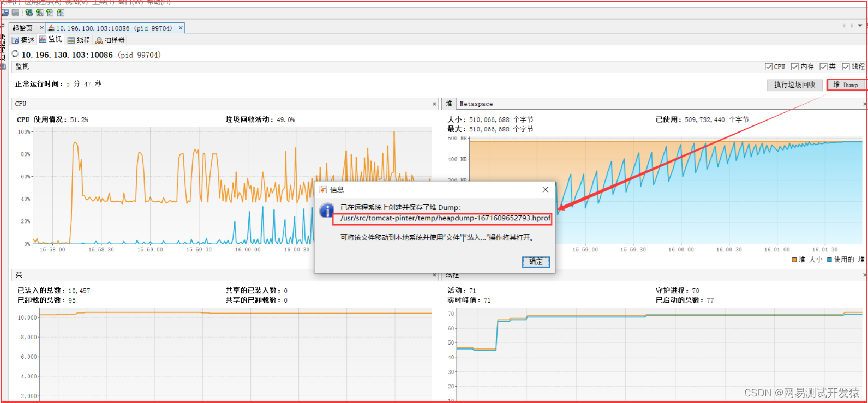Click the Add JMX Connection toolbar icon

pyautogui.click(x=39, y=13)
